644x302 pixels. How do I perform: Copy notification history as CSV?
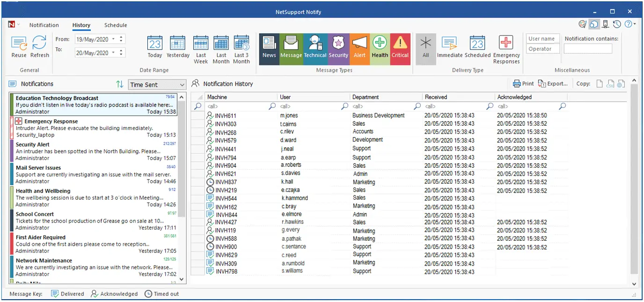(x=610, y=83)
